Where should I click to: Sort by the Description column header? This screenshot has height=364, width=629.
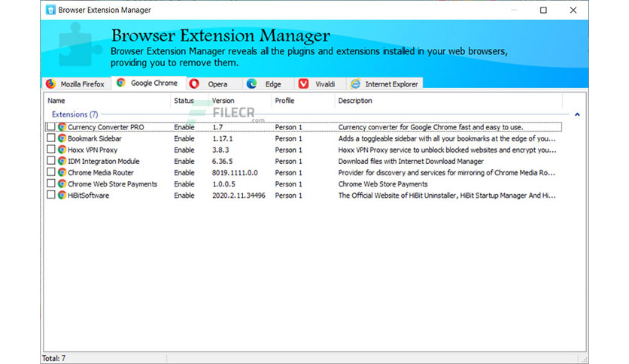point(448,101)
